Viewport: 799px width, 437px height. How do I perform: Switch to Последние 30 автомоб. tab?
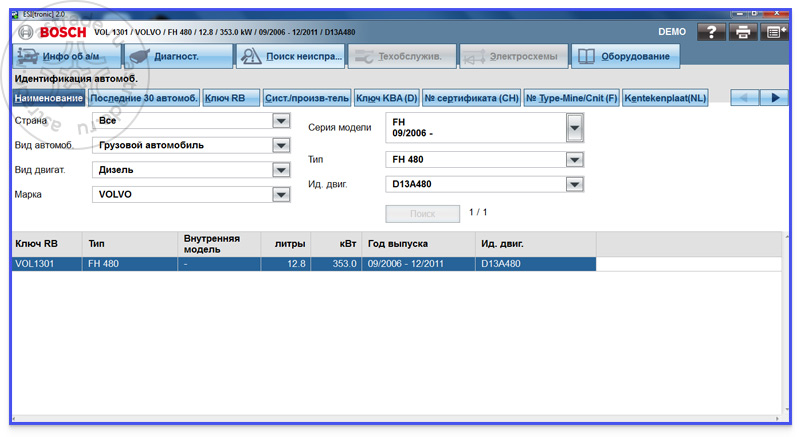click(x=144, y=98)
